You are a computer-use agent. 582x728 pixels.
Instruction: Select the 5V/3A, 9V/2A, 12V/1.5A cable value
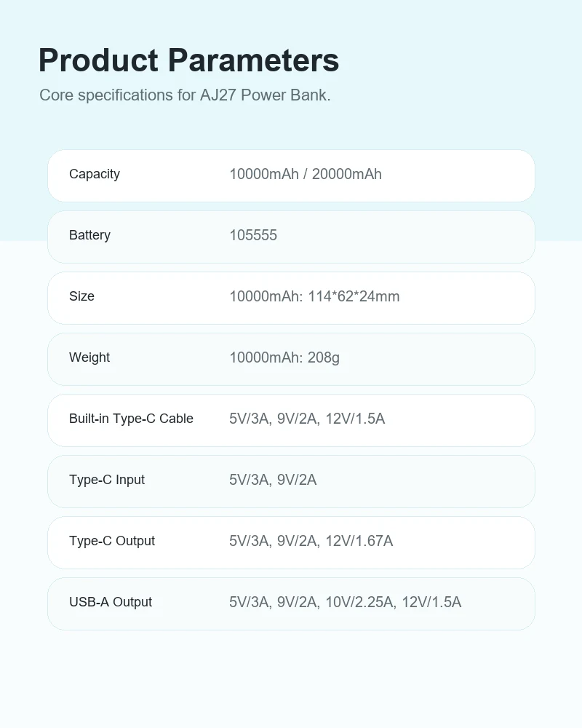point(307,419)
